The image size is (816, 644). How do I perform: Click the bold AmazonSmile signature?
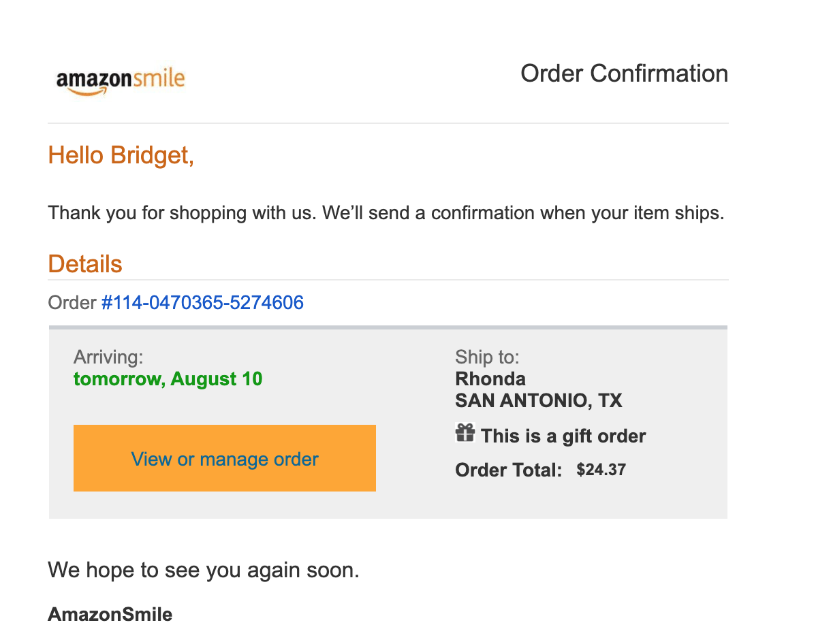point(110,615)
